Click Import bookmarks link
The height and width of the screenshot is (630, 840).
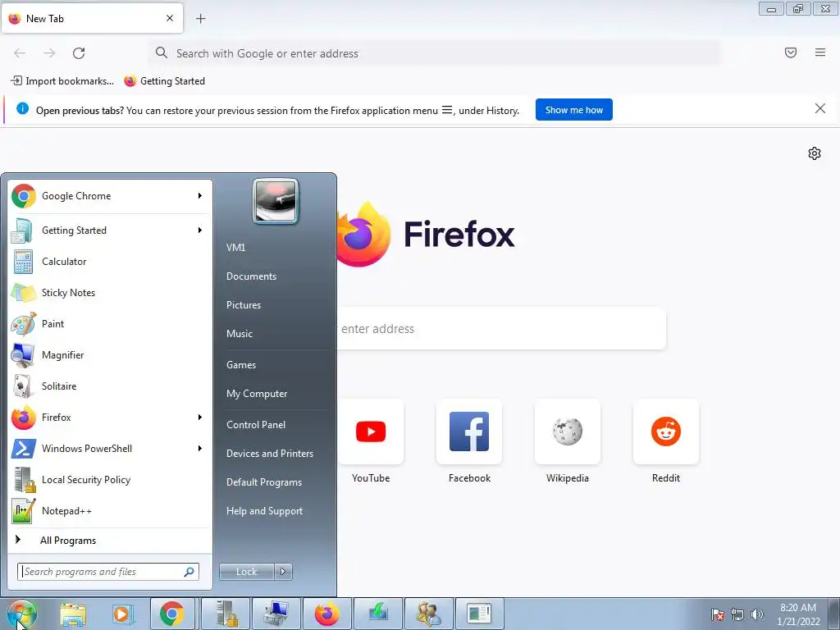(62, 81)
